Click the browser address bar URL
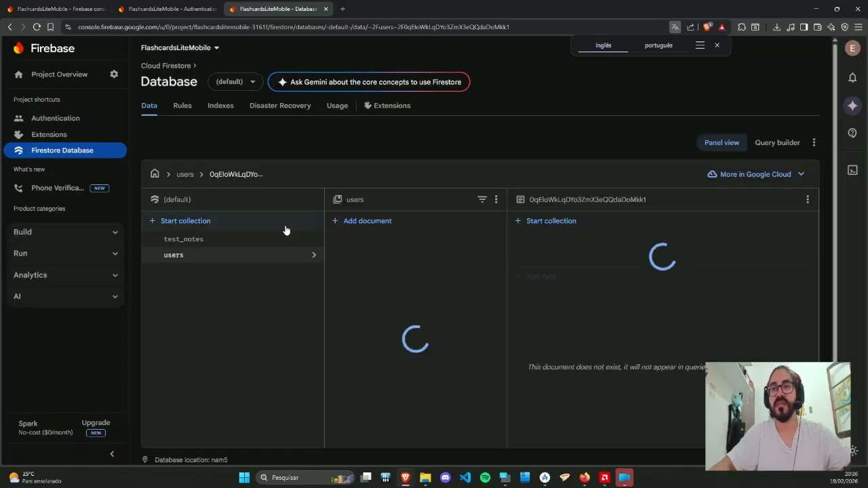This screenshot has height=488, width=868. tap(294, 27)
